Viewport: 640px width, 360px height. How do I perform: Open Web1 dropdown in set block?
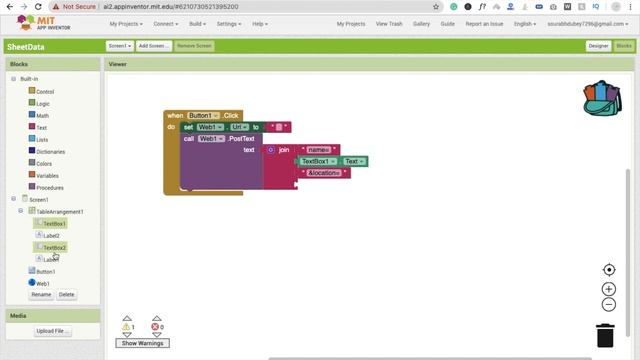point(211,127)
